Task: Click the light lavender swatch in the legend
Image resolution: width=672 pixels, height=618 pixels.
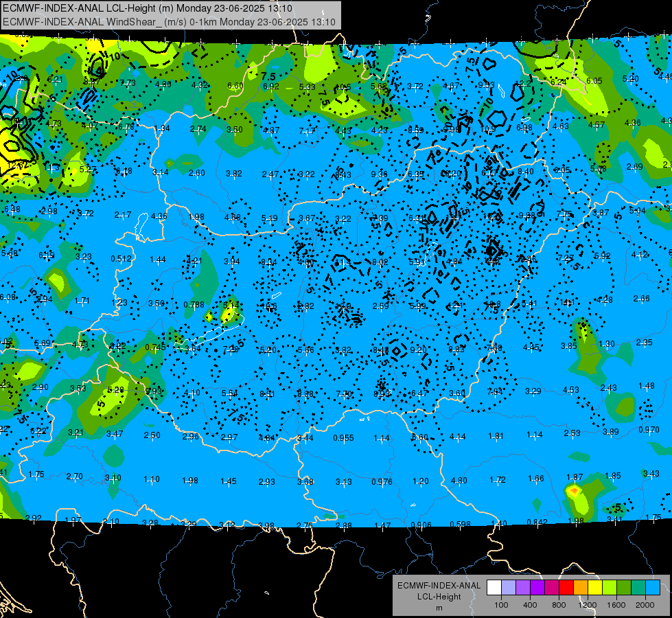Action: pyautogui.click(x=509, y=587)
